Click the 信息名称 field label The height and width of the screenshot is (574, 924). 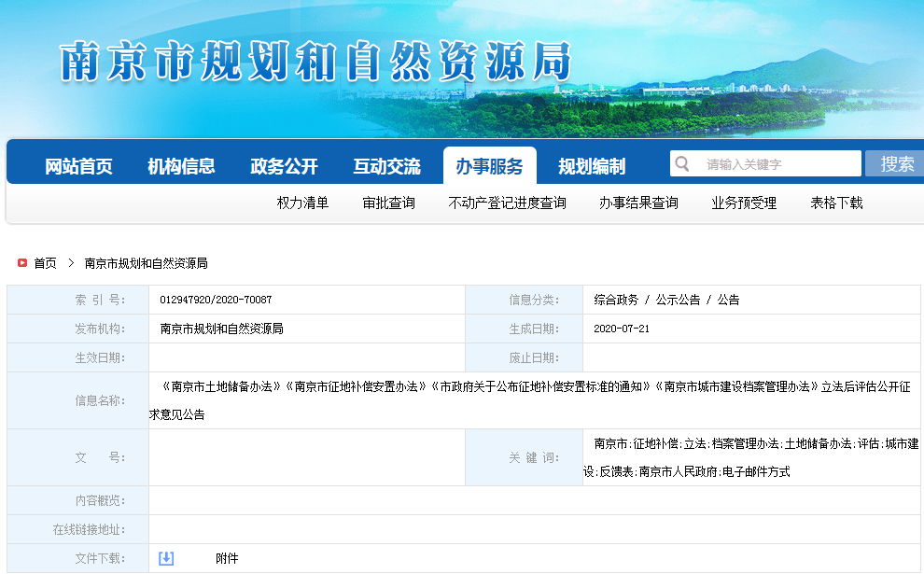(100, 400)
